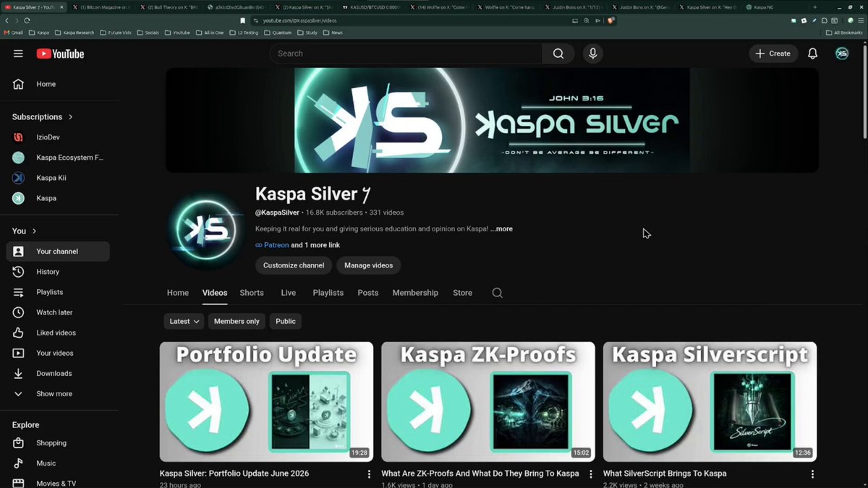Open the notifications bell
The height and width of the screenshot is (488, 868).
(812, 53)
